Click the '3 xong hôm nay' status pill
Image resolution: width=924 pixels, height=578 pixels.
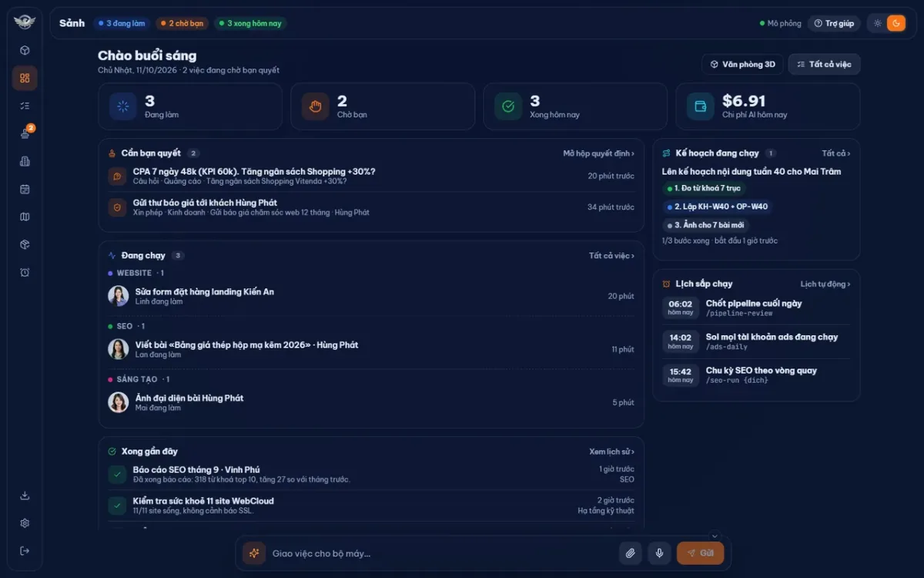click(250, 23)
